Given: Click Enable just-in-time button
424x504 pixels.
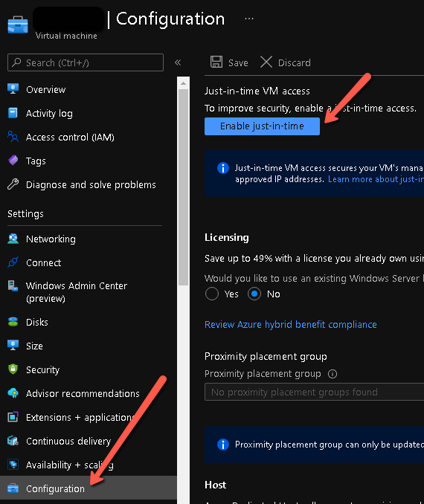Looking at the screenshot, I should pyautogui.click(x=262, y=126).
